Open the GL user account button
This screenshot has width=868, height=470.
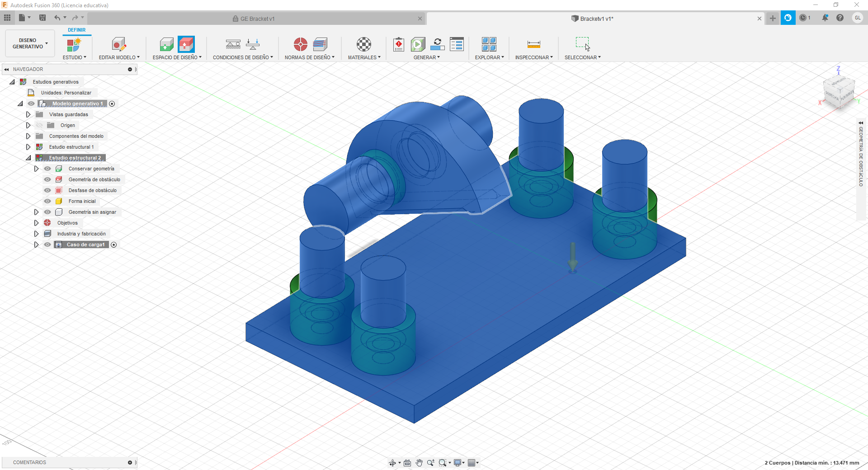858,18
